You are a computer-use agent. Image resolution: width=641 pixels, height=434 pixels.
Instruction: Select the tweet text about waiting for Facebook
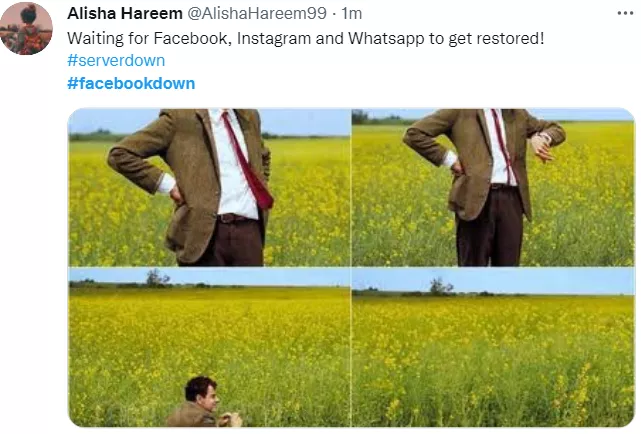coord(306,38)
